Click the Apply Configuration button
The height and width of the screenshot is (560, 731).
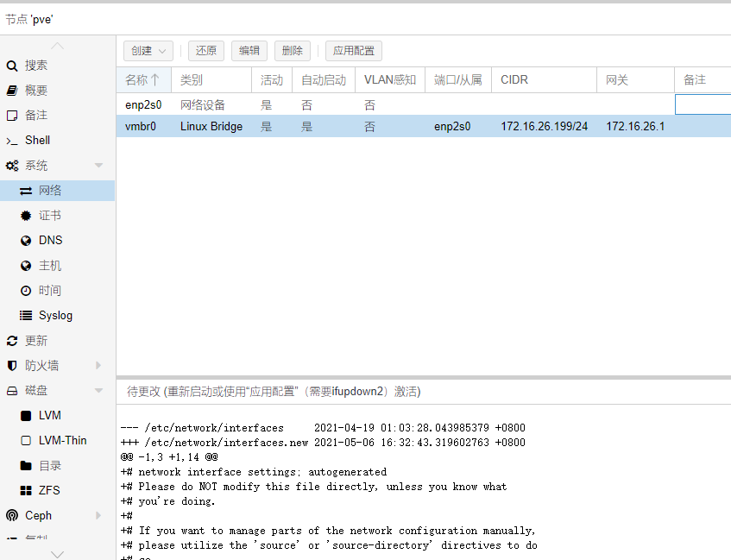tap(354, 51)
